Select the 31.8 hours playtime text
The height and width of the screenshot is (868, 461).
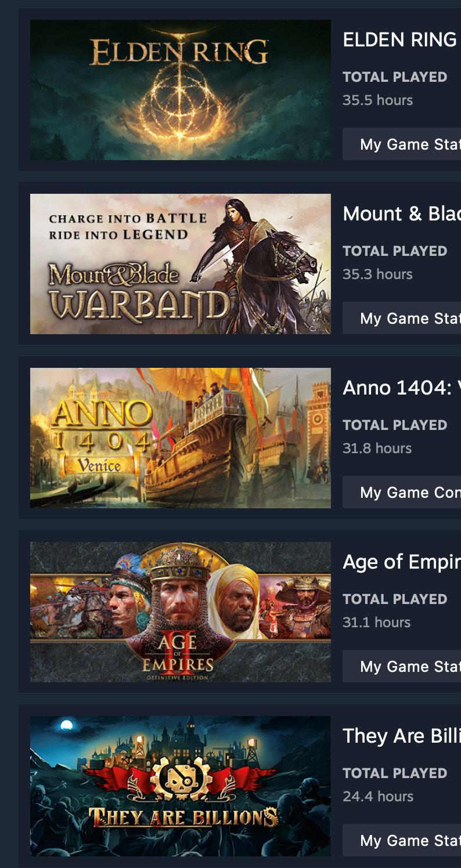[377, 449]
